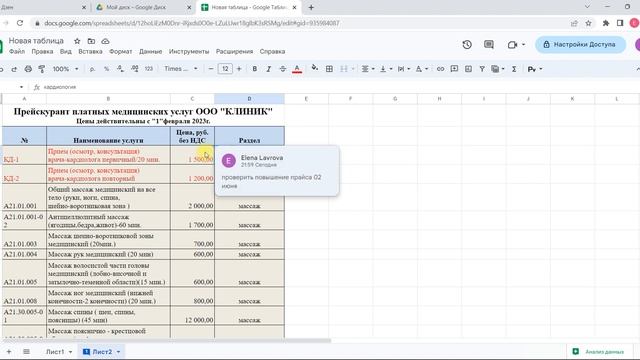Switch to Лист1 tab
Screen dimensions: 640x360
point(55,351)
